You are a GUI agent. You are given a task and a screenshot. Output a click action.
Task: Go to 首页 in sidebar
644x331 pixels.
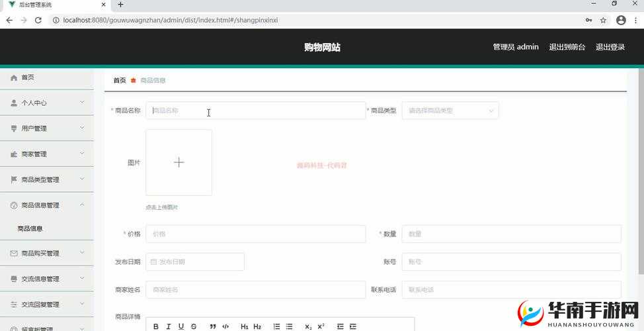pyautogui.click(x=47, y=77)
